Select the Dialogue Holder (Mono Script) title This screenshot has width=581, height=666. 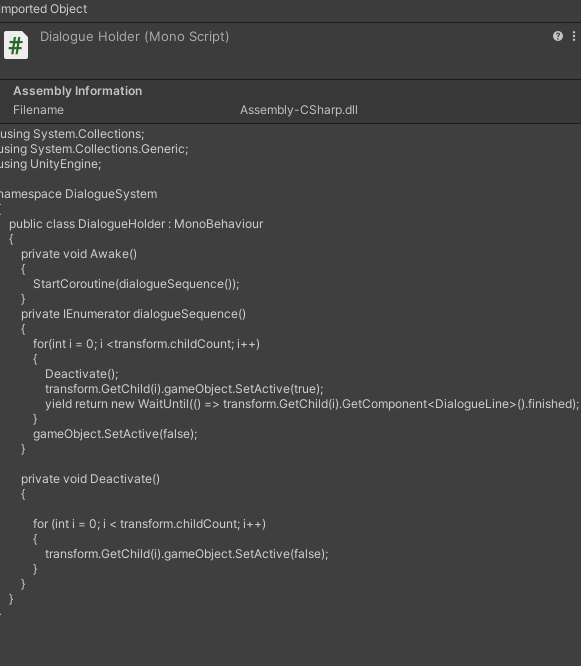coord(134,37)
